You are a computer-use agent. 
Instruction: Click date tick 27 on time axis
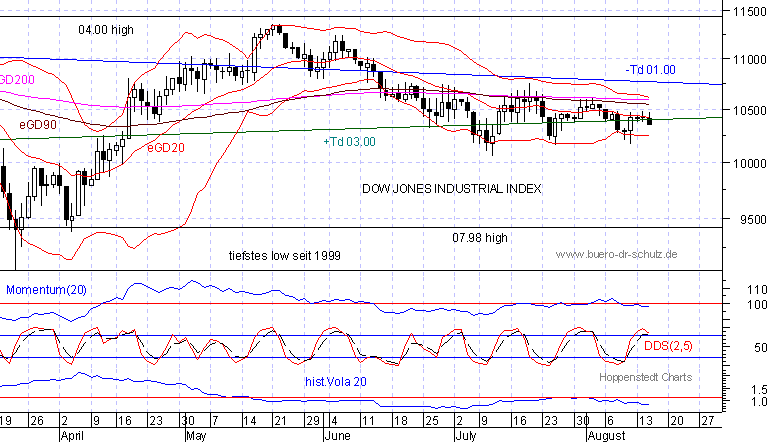click(x=708, y=421)
